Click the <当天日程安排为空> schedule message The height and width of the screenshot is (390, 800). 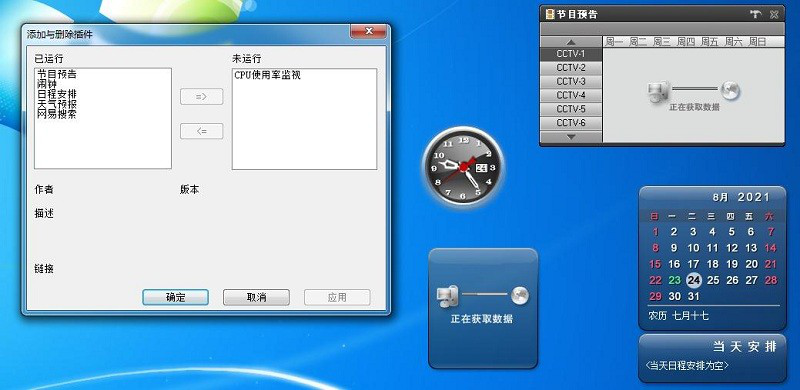pyautogui.click(x=687, y=366)
